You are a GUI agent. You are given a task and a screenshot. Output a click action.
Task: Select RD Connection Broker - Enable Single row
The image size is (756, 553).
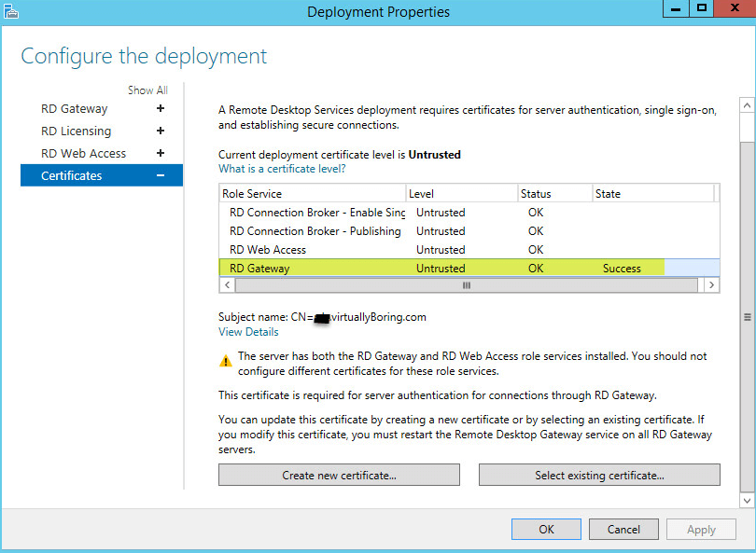click(x=469, y=213)
